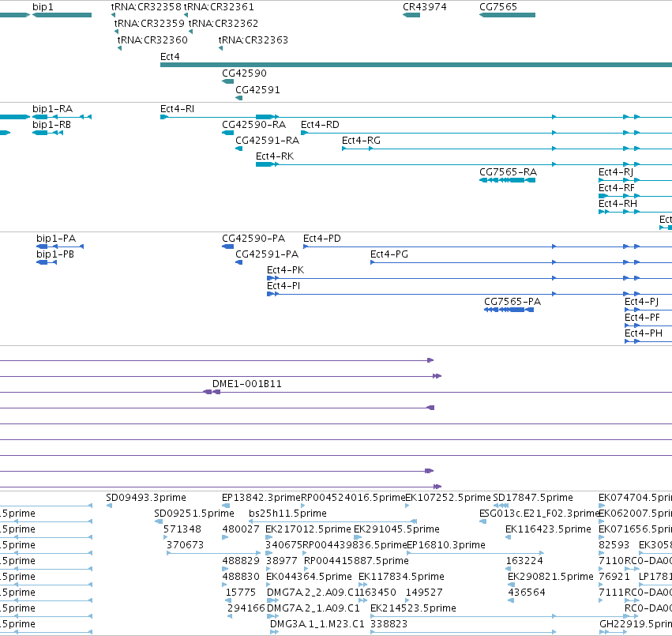Select transcript Ect4-RD label
Viewport: 672px width, 636px height.
point(320,125)
